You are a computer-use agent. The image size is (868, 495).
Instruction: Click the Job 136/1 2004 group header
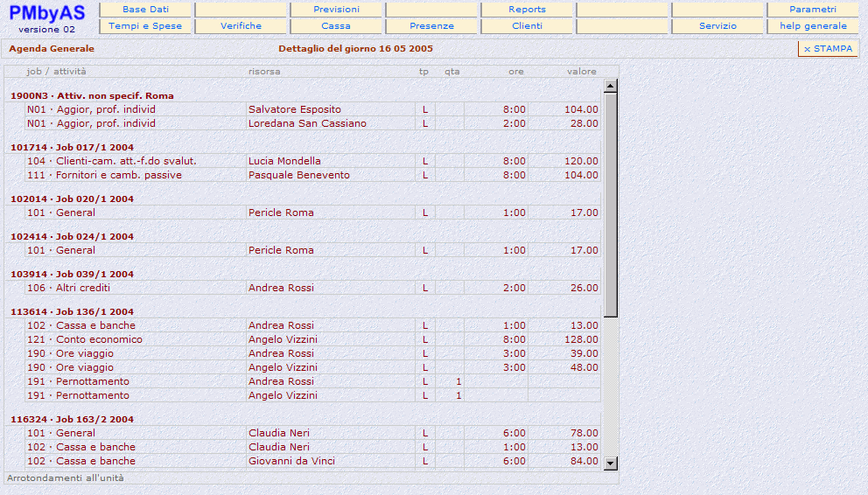coord(72,312)
